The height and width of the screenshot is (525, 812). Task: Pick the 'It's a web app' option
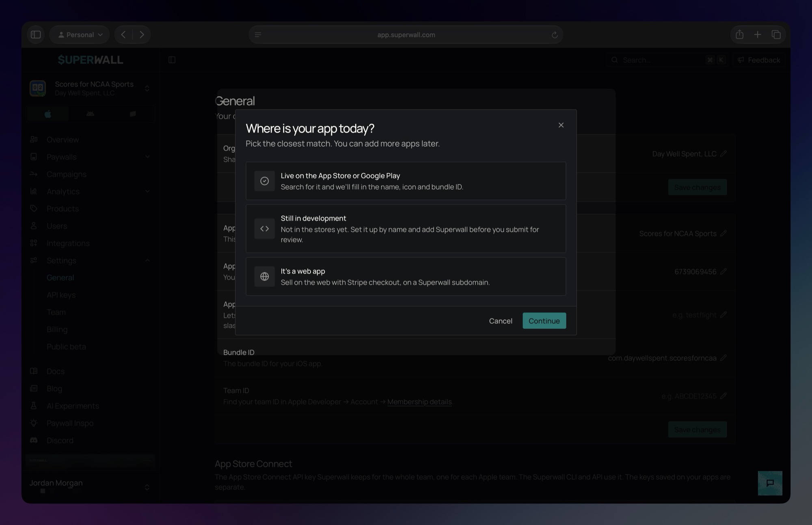406,276
